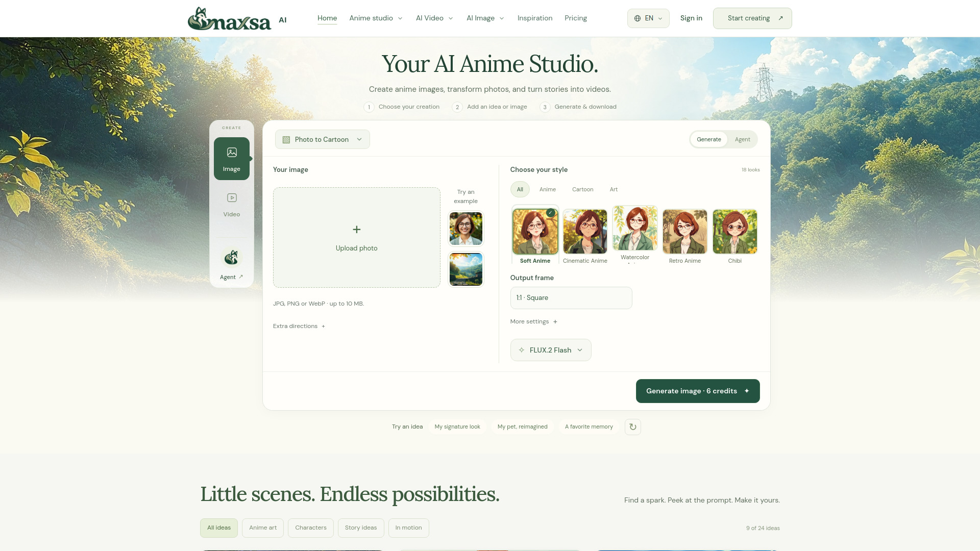Click the Maxsa AI fox logo
Screen dimensions: 980x551
(230, 18)
